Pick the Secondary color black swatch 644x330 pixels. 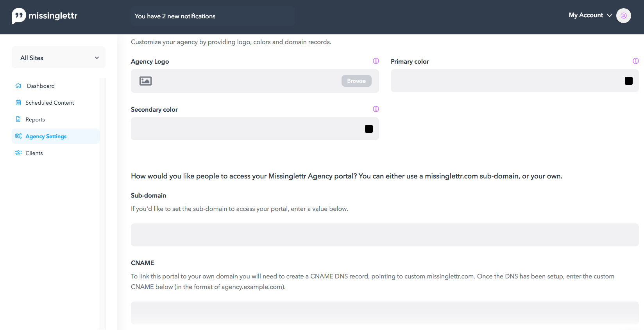(x=369, y=129)
